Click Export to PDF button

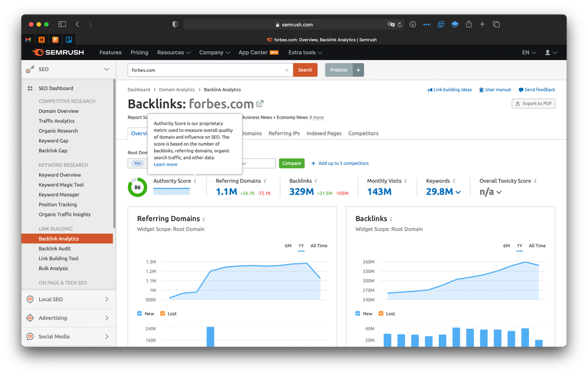533,104
